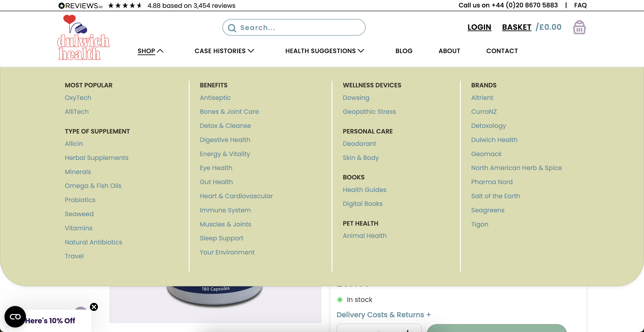Go to the Contact page
Screen dimensions: 644x332
(x=502, y=51)
